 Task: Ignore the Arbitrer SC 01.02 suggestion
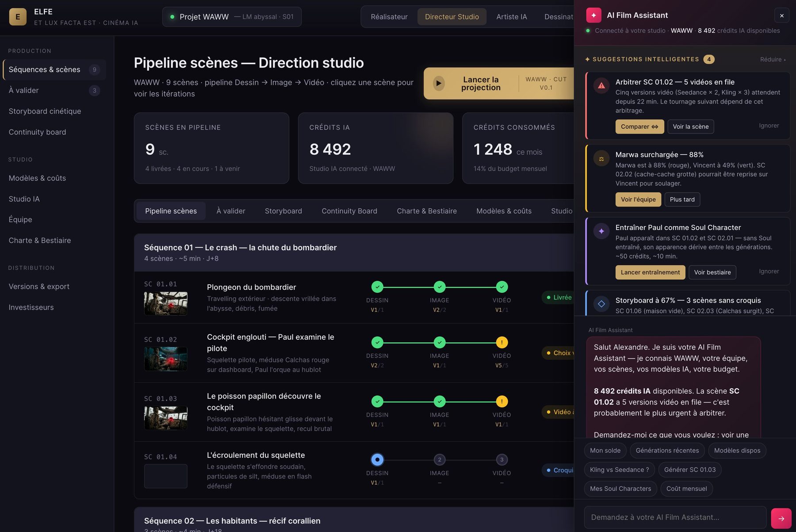(769, 126)
